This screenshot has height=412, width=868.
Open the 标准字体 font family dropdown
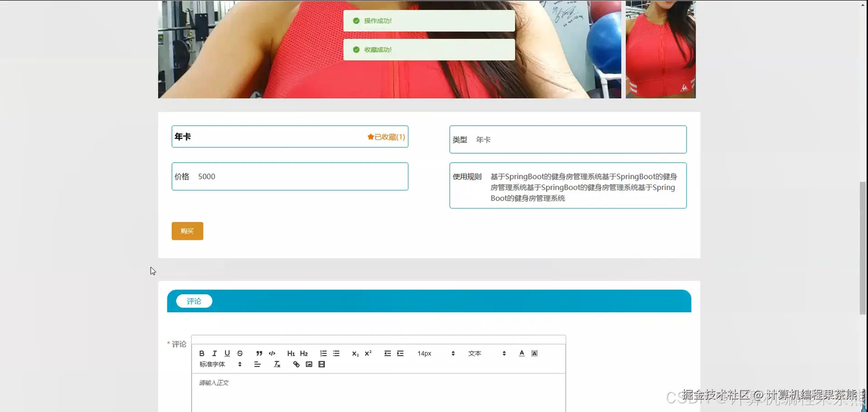[x=218, y=364]
